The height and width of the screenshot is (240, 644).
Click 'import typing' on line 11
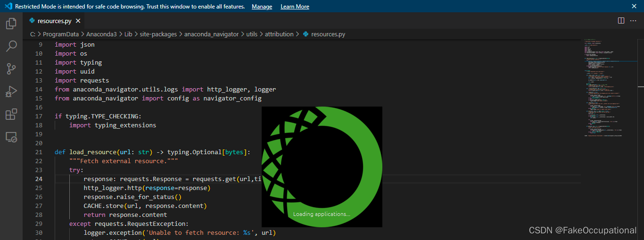tap(78, 63)
